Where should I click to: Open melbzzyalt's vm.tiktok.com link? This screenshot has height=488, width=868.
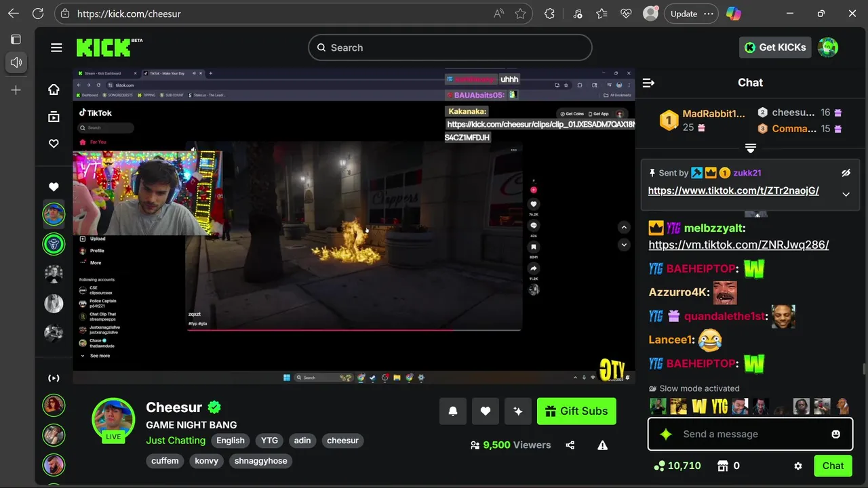[x=738, y=245]
